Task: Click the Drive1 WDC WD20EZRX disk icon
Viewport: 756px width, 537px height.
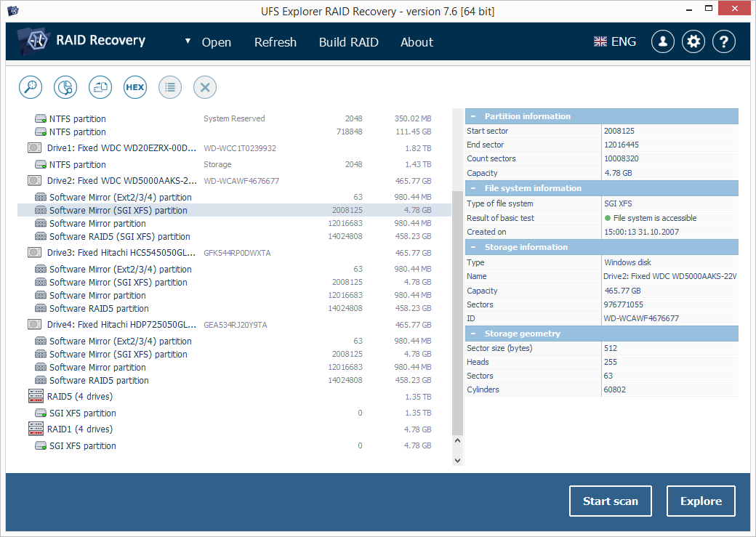Action: 34,148
